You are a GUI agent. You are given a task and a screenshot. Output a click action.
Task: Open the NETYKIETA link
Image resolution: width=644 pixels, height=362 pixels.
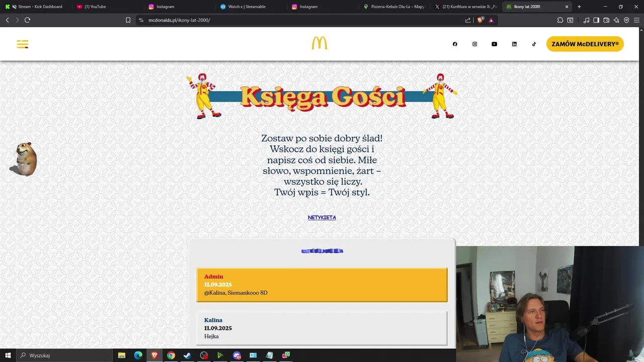(322, 218)
